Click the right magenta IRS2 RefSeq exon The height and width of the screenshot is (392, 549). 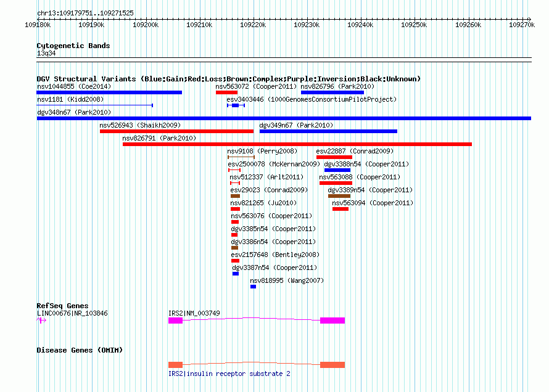pos(332,321)
